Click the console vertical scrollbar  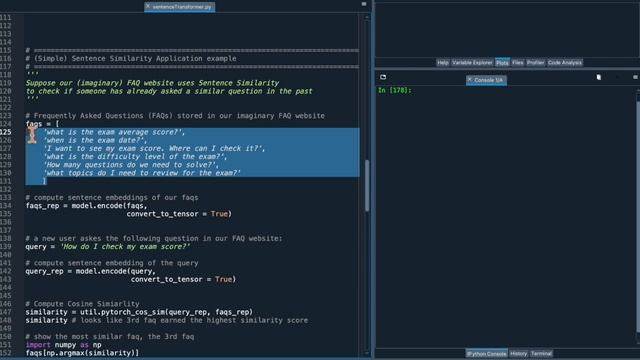coord(638,216)
